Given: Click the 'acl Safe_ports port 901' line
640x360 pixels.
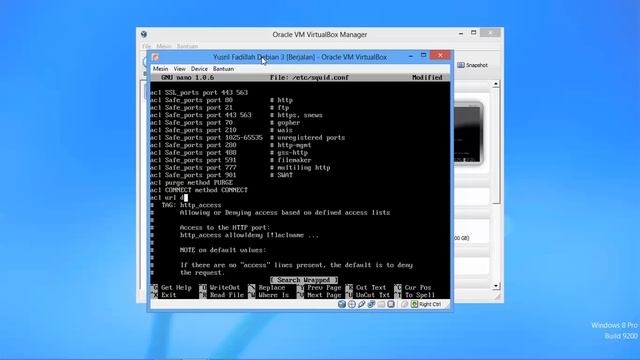Looking at the screenshot, I should tap(193, 175).
